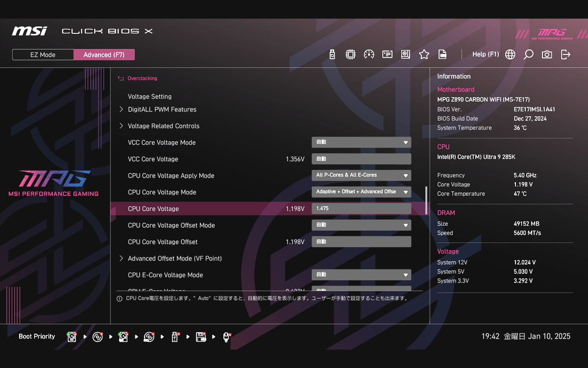The height and width of the screenshot is (368, 588).
Task: Open the speedometer gauge icon
Action: (369, 54)
